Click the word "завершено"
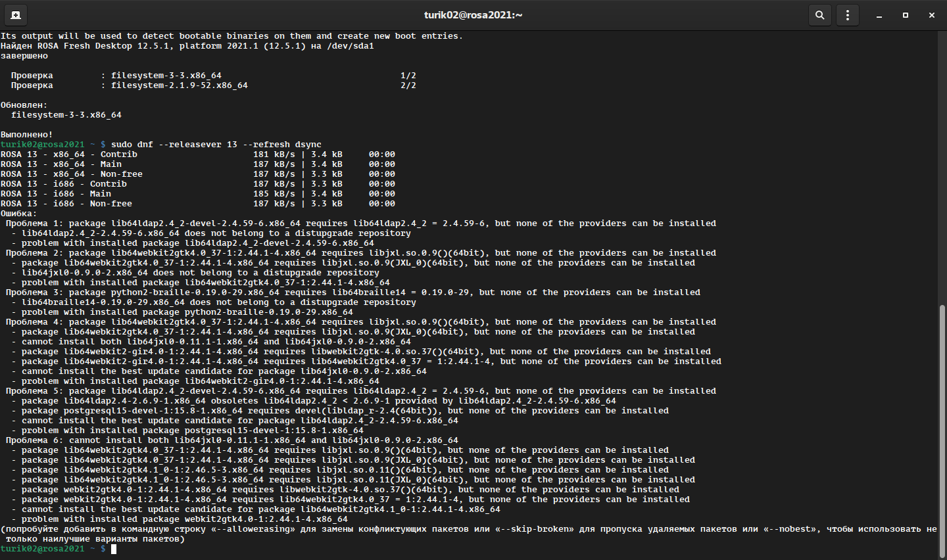Image resolution: width=947 pixels, height=560 pixels. pyautogui.click(x=24, y=56)
